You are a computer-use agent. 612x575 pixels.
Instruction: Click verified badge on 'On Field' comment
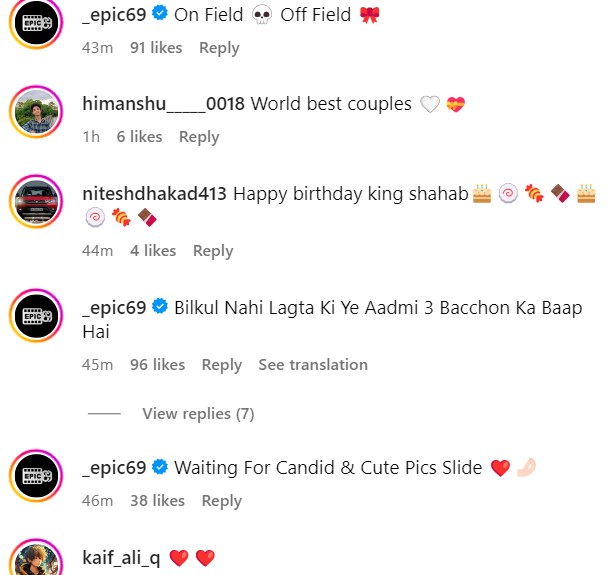160,14
